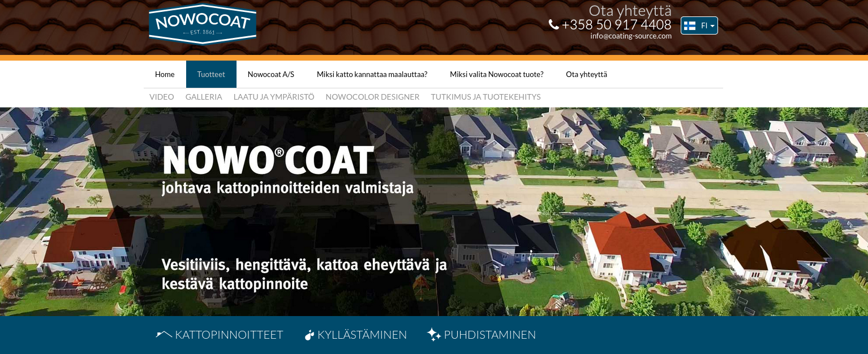Click the Nowocoat logo

pos(203,24)
